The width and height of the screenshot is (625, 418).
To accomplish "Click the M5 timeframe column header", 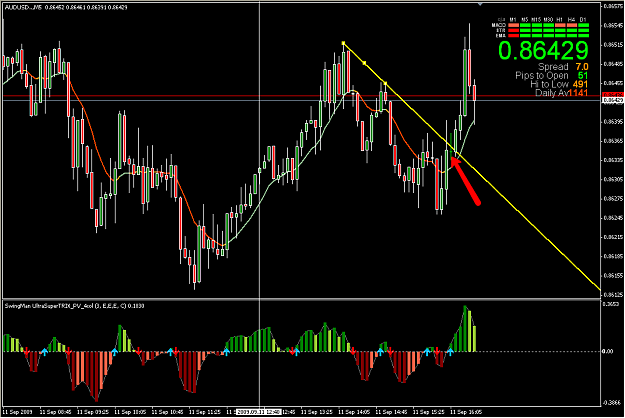I will pyautogui.click(x=525, y=19).
